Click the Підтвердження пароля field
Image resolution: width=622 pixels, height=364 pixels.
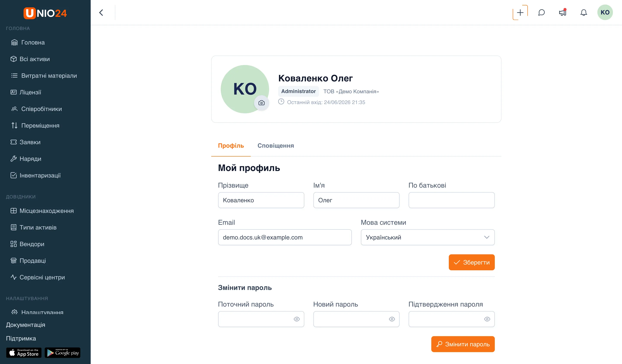click(451, 319)
